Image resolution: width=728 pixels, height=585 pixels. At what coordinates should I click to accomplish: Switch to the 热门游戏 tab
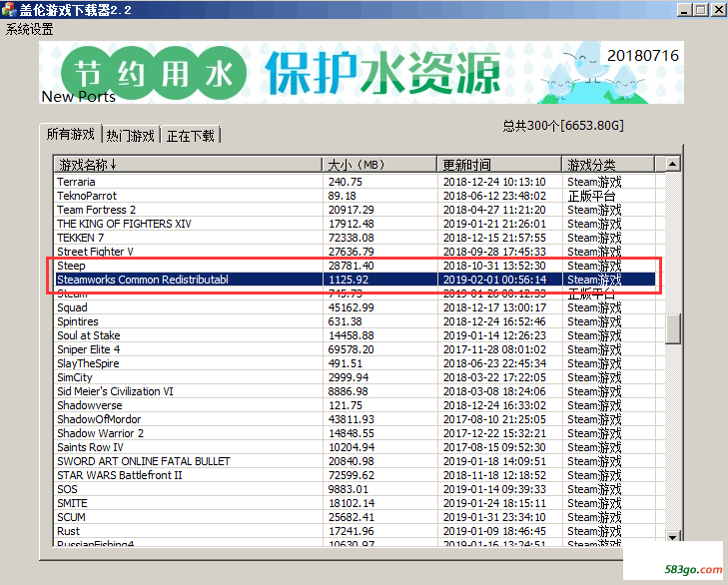[131, 136]
